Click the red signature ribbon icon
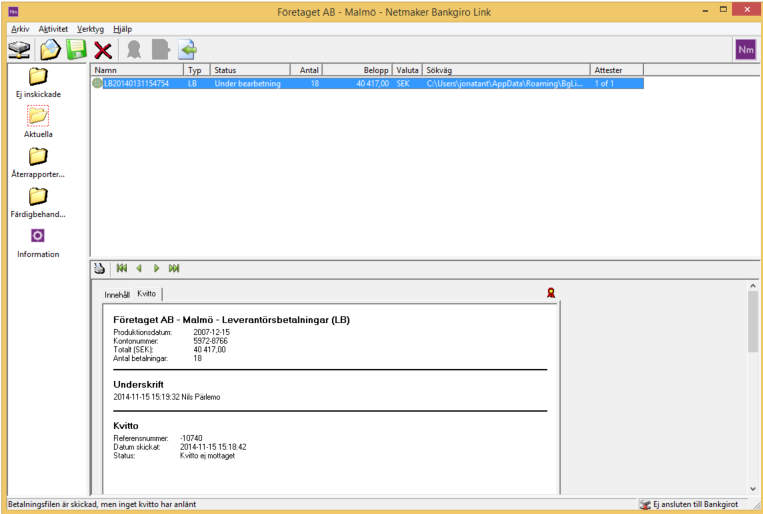Screen dimensions: 763x514 550,293
